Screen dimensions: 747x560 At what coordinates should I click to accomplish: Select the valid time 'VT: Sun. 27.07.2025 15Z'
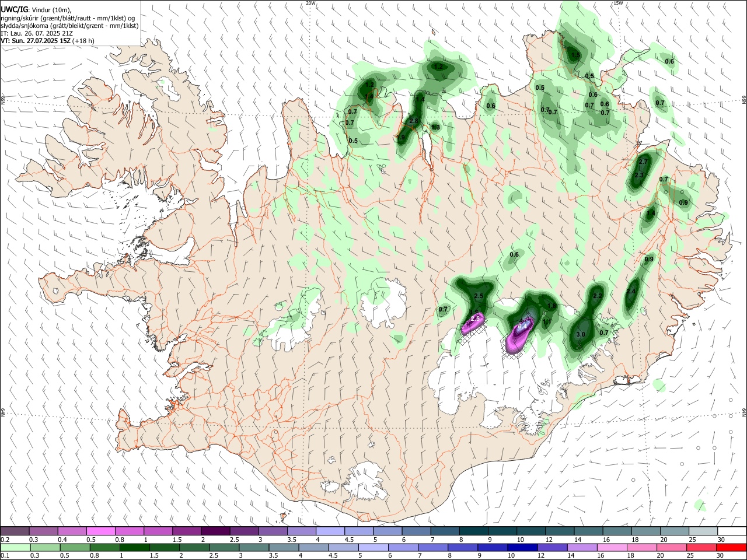coord(36,41)
